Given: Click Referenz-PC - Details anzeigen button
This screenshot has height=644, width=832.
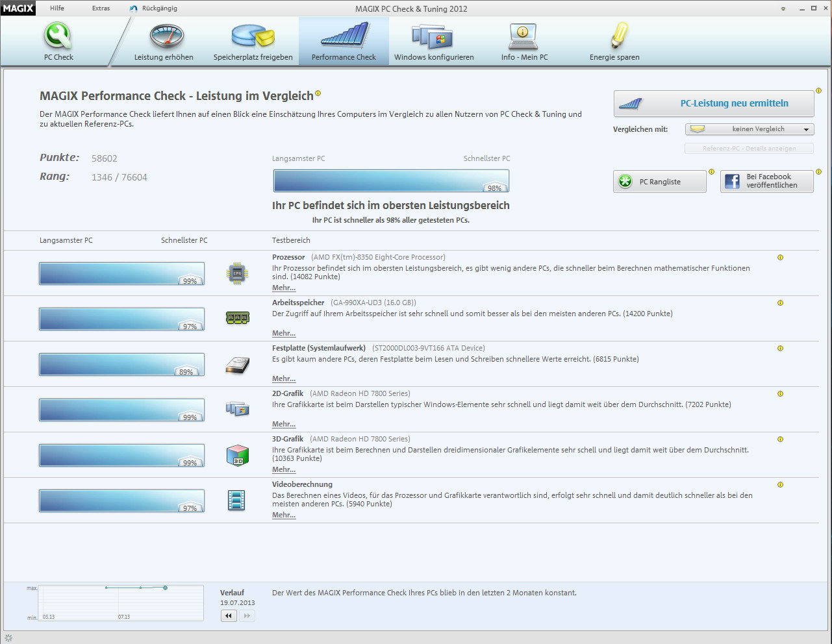Looking at the screenshot, I should [750, 149].
